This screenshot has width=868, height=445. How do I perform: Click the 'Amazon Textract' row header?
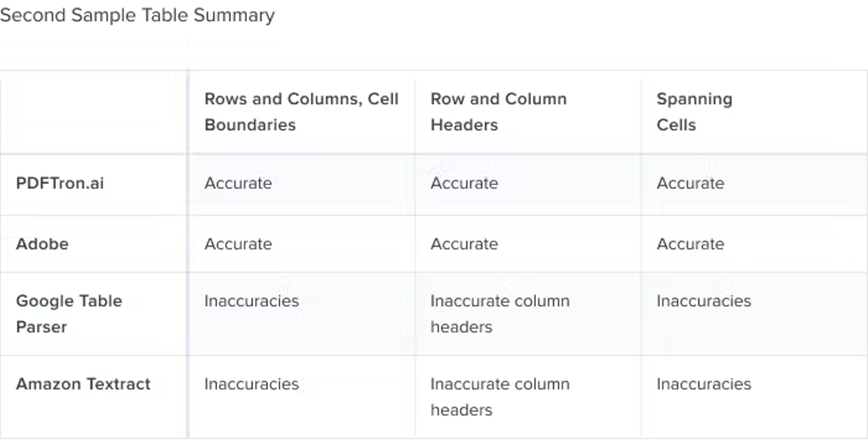pos(83,384)
